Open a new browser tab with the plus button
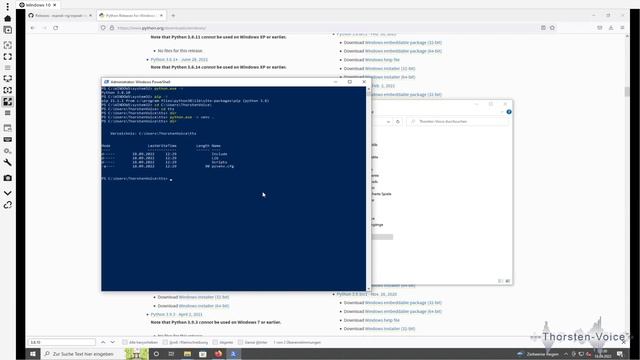This screenshot has width=640, height=360. click(173, 16)
